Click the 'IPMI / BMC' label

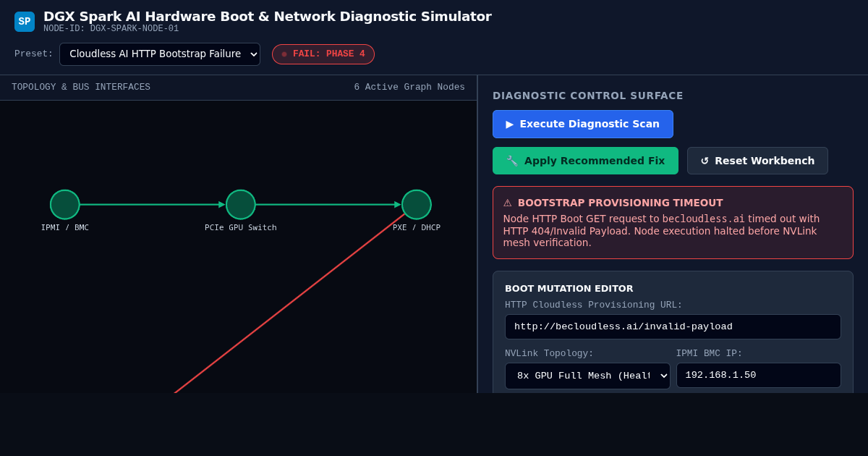65,227
